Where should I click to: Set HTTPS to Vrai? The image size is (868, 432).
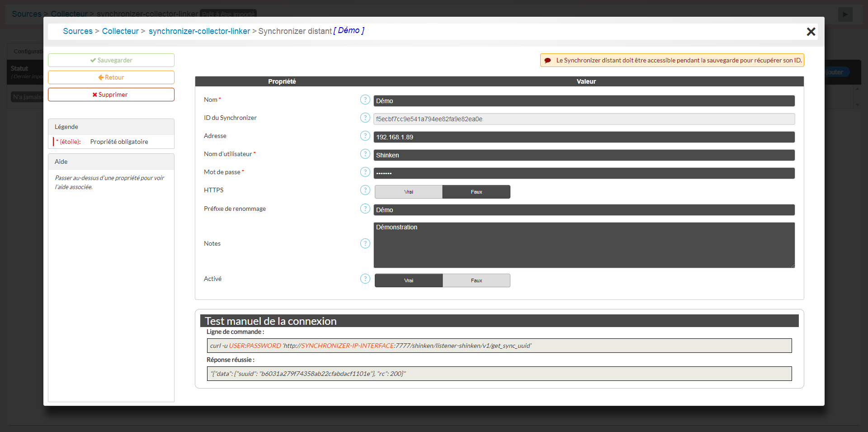pyautogui.click(x=408, y=192)
